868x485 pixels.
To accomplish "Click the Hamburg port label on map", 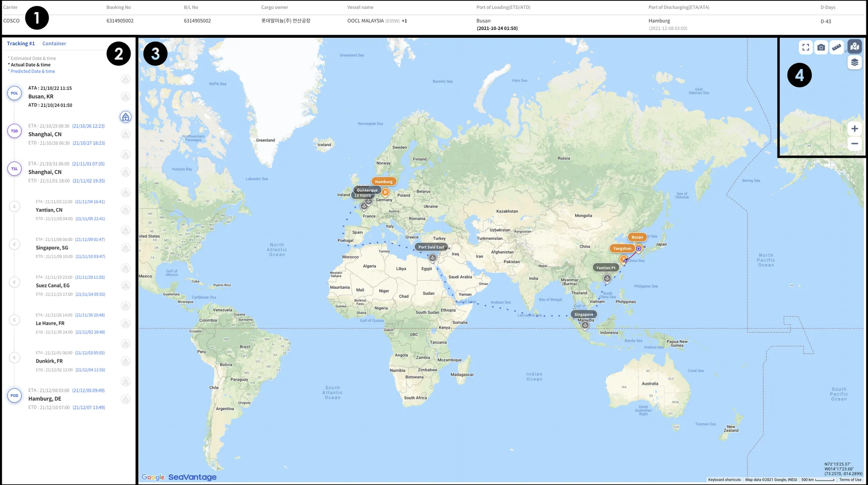I will 384,182.
